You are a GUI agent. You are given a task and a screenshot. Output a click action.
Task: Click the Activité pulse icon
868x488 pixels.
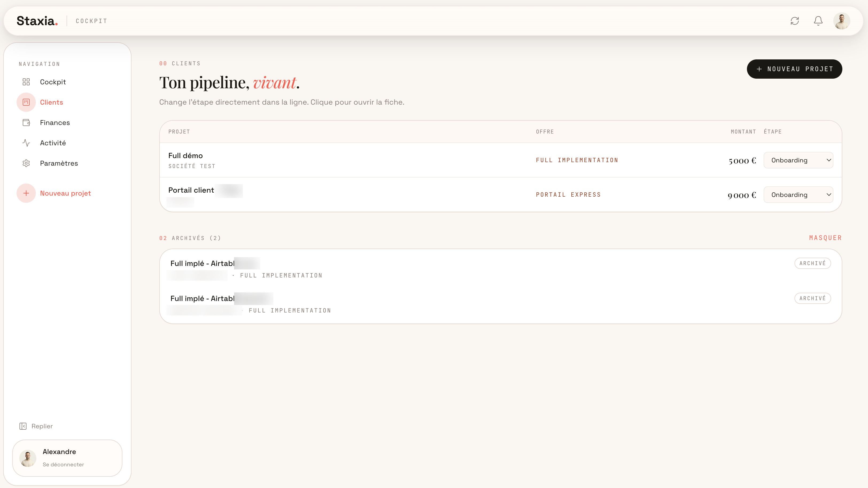(x=26, y=143)
